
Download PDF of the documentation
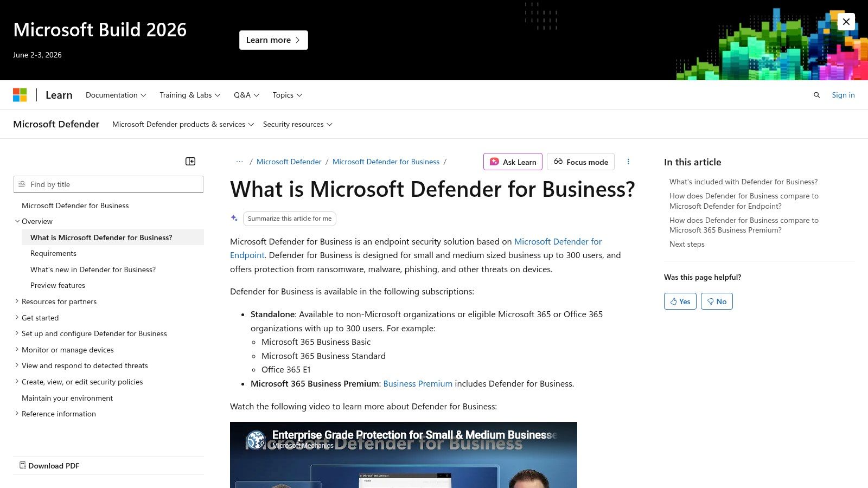point(49,466)
